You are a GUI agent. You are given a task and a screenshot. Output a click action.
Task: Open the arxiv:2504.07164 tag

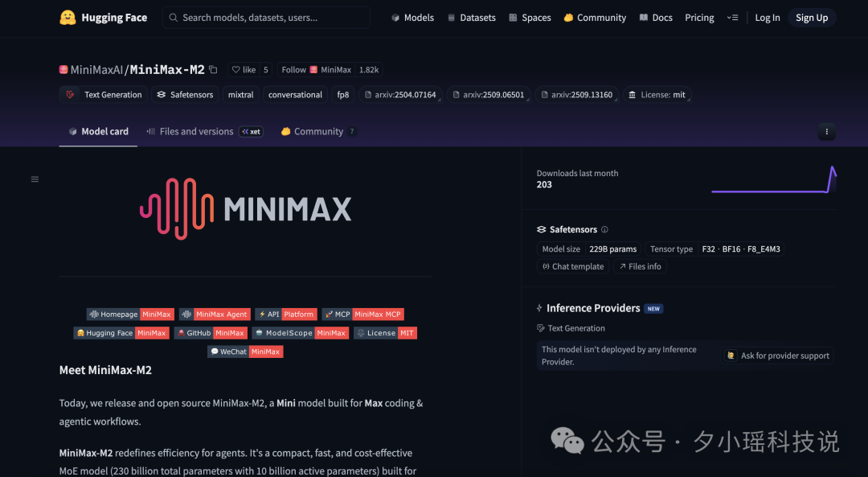tap(400, 95)
